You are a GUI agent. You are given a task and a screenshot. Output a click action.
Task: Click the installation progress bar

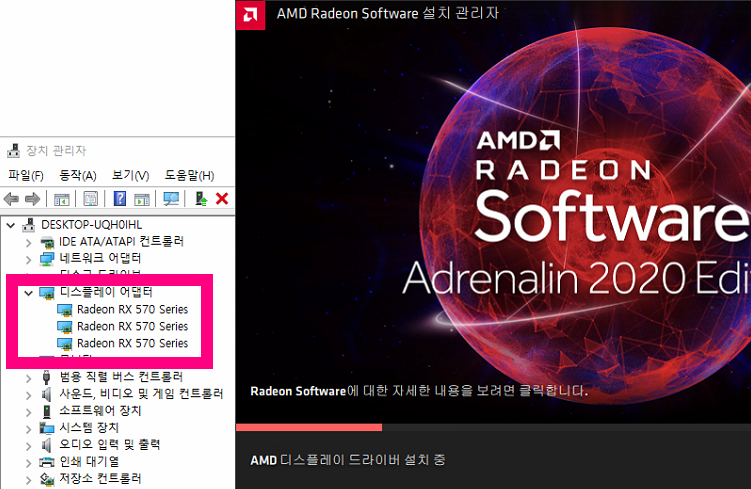pyautogui.click(x=493, y=427)
